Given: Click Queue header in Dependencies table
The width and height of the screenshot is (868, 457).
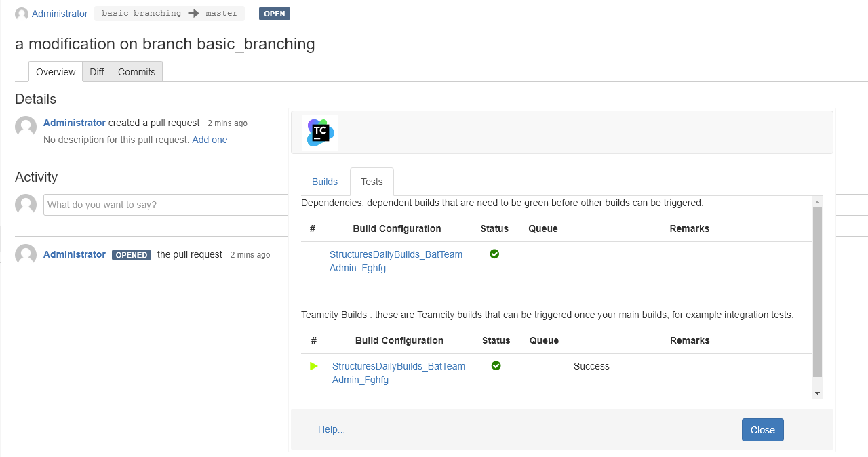Looking at the screenshot, I should 543,228.
